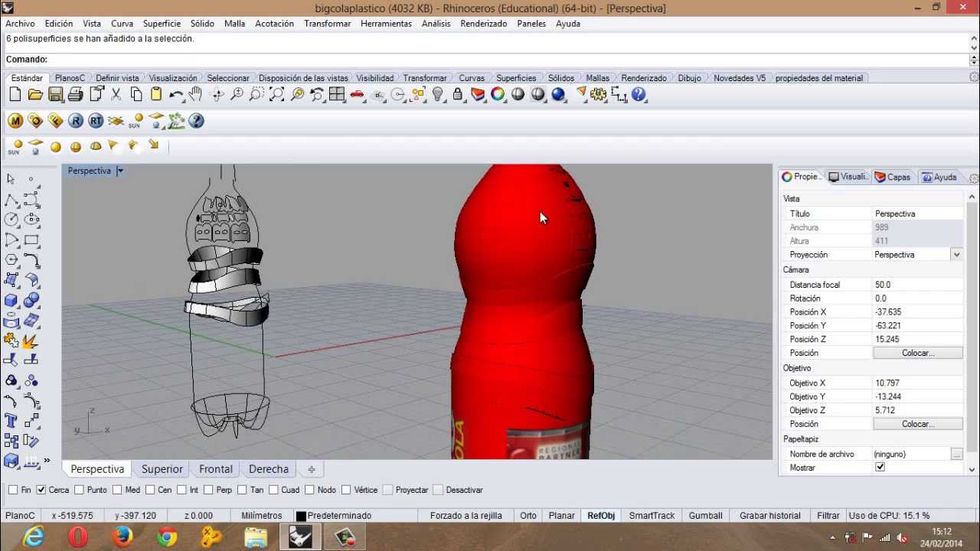Screen dimensions: 980x551
Task: Click Colocar button for camera Posición
Action: [x=918, y=353]
